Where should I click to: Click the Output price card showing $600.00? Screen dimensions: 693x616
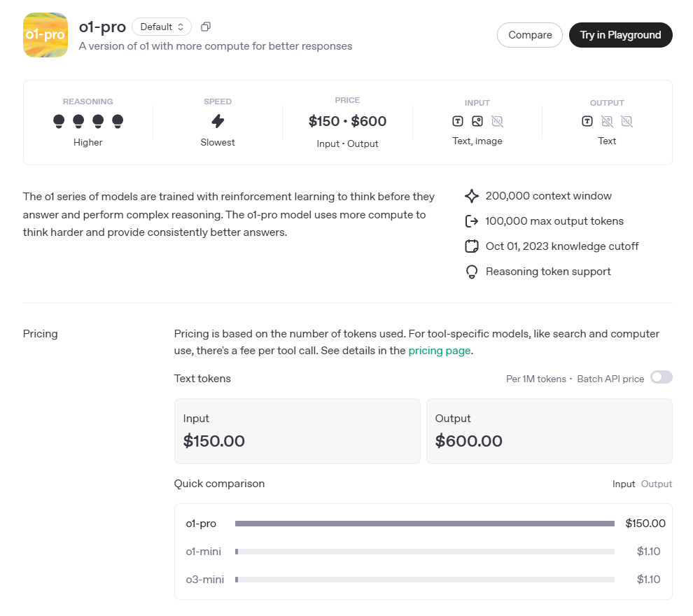[x=549, y=431]
